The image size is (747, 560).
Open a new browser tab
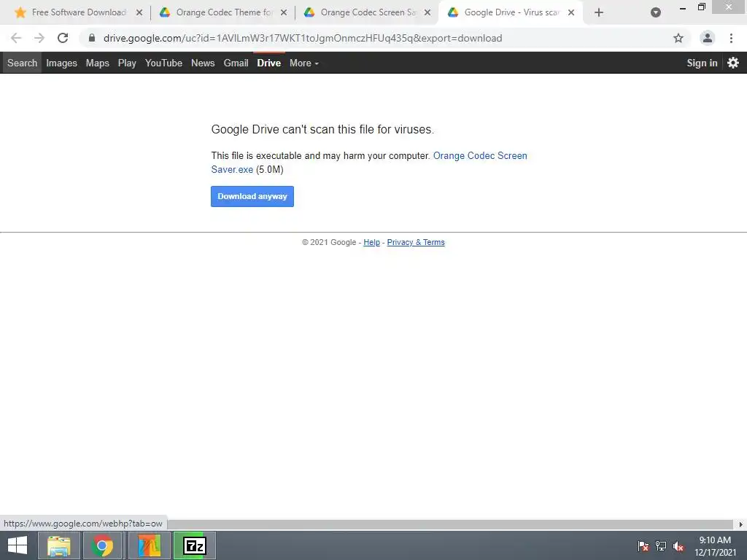[599, 12]
